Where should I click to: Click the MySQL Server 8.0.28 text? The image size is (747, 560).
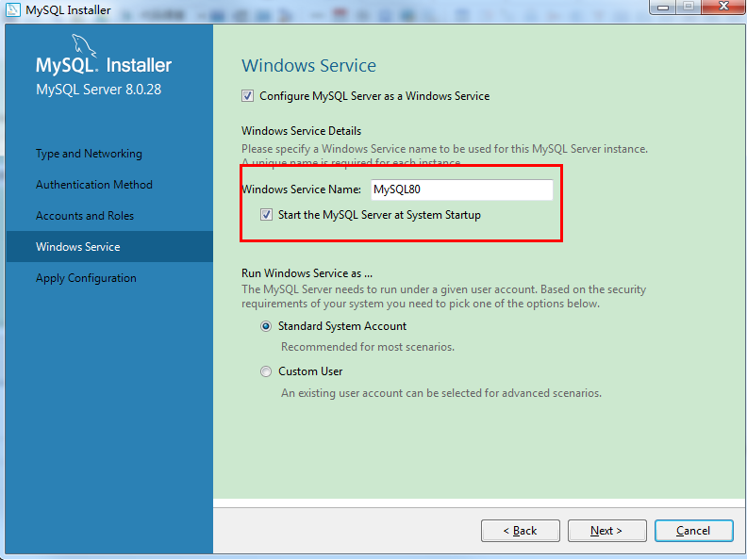(99, 90)
